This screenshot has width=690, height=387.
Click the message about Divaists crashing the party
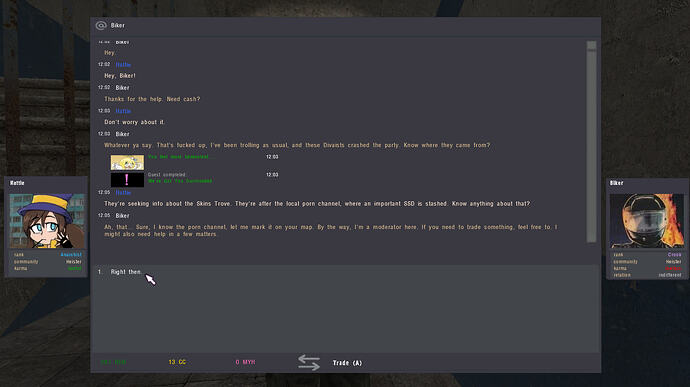[x=297, y=145]
